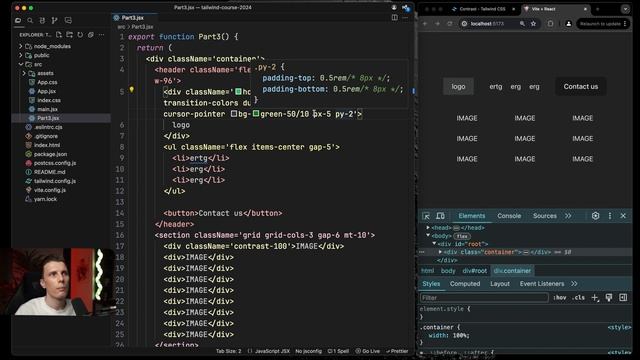Open editor more actions ellipsis menu
This screenshot has height=360, width=640.
tap(405, 18)
